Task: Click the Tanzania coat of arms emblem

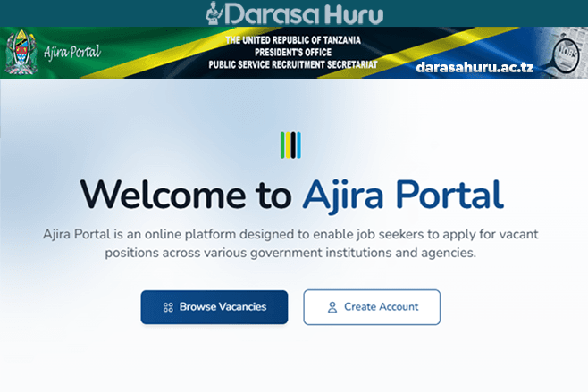Action: 19,52
